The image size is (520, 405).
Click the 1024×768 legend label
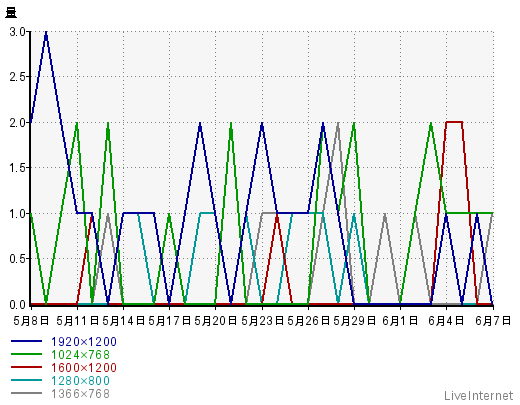(80, 355)
